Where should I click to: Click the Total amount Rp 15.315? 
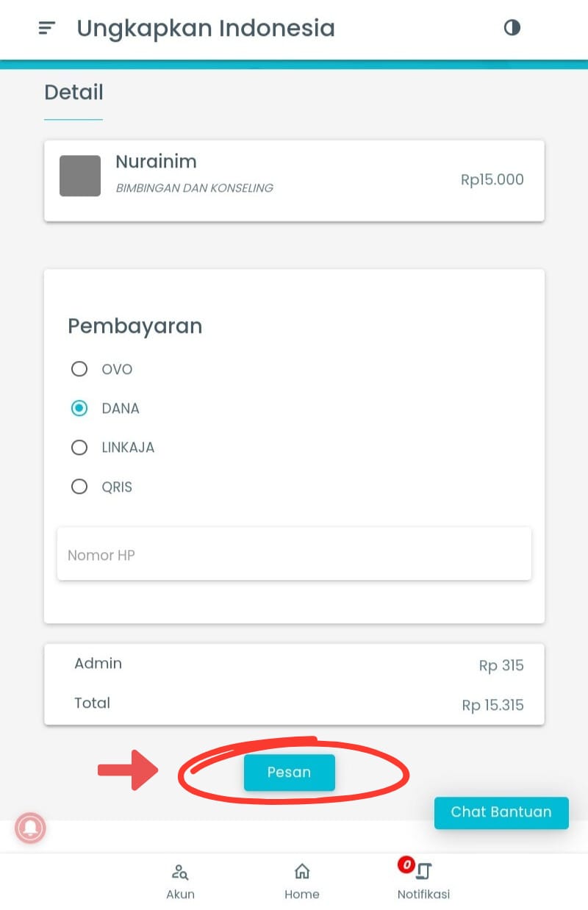point(492,706)
